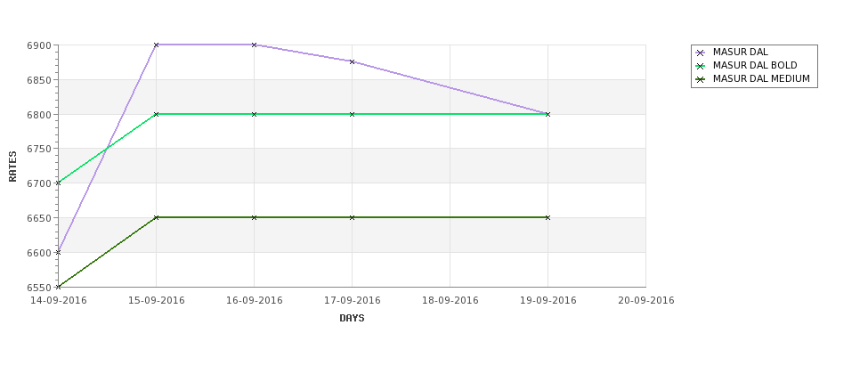The width and height of the screenshot is (868, 382).
Task: Click MASUR DAL point at 6900 on 15-09-2016
Action: (x=156, y=45)
